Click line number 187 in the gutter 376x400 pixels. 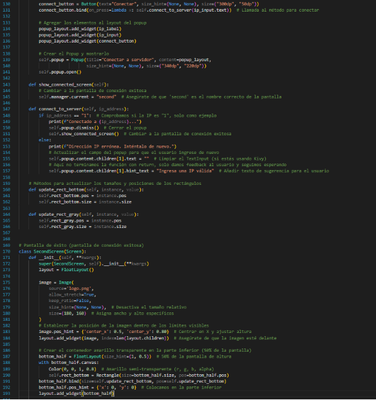point(7,356)
